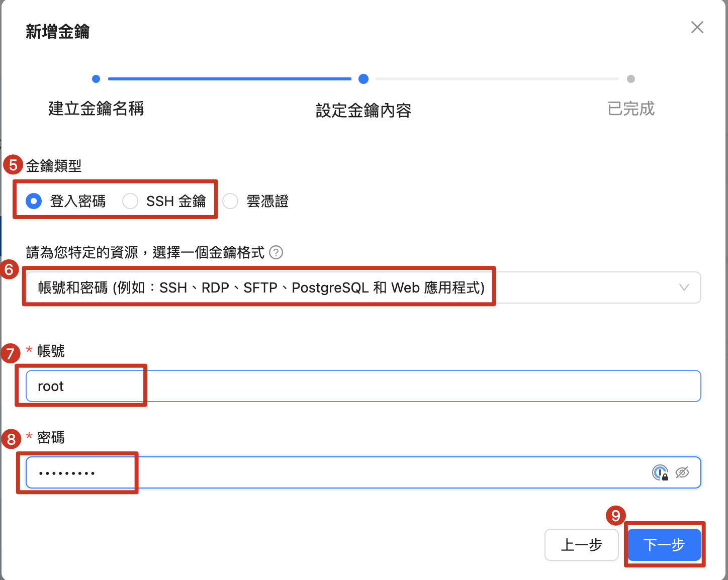Viewport: 728px width, 580px height.
Task: Select the SSH 金鑰 radio button
Action: pos(130,202)
